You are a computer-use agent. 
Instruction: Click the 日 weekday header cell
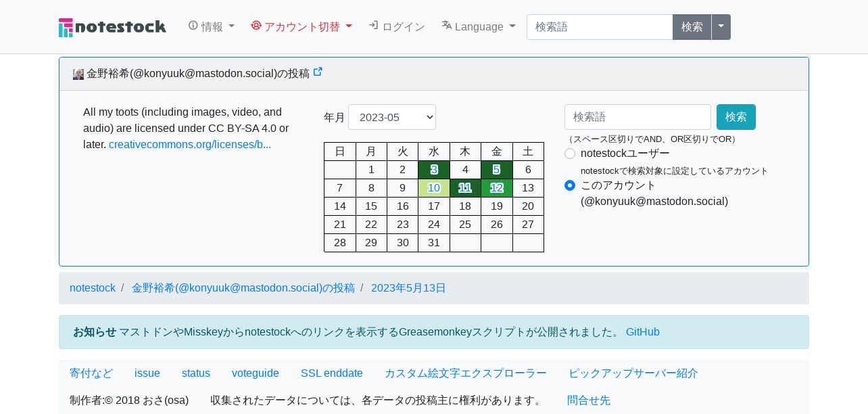[340, 152]
